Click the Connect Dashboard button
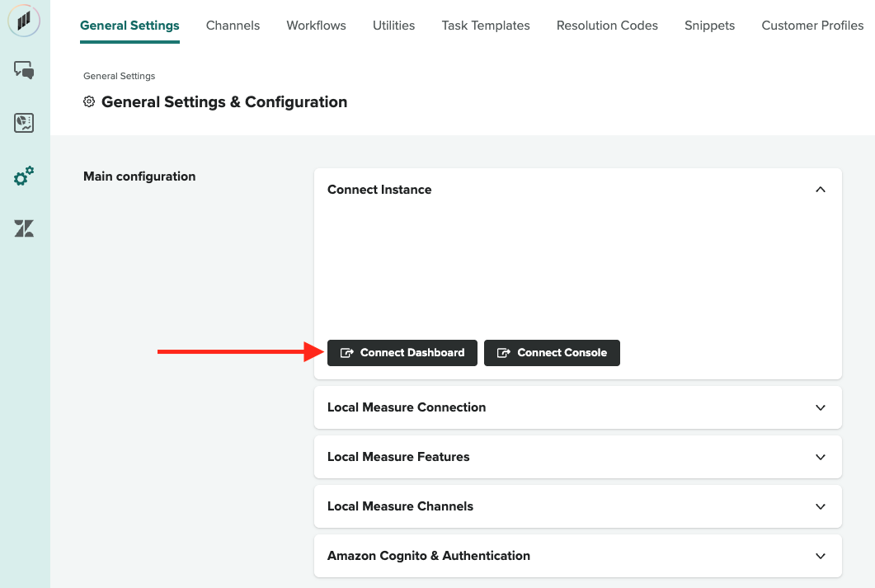 pos(402,353)
